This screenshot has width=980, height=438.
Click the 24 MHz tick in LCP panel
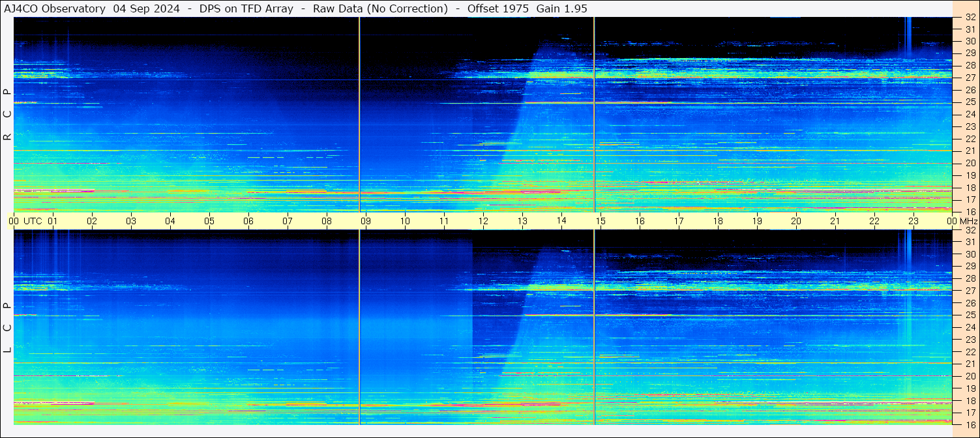(970, 327)
